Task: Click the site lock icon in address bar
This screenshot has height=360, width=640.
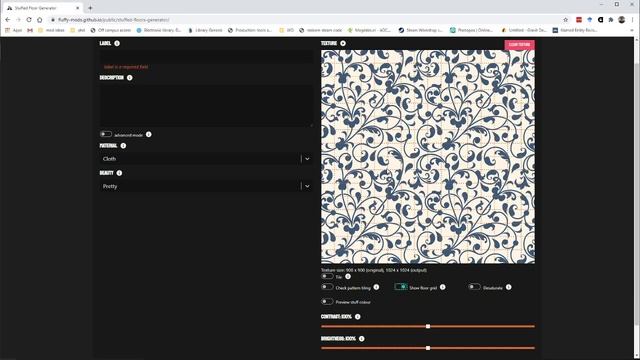Action: (x=53, y=20)
